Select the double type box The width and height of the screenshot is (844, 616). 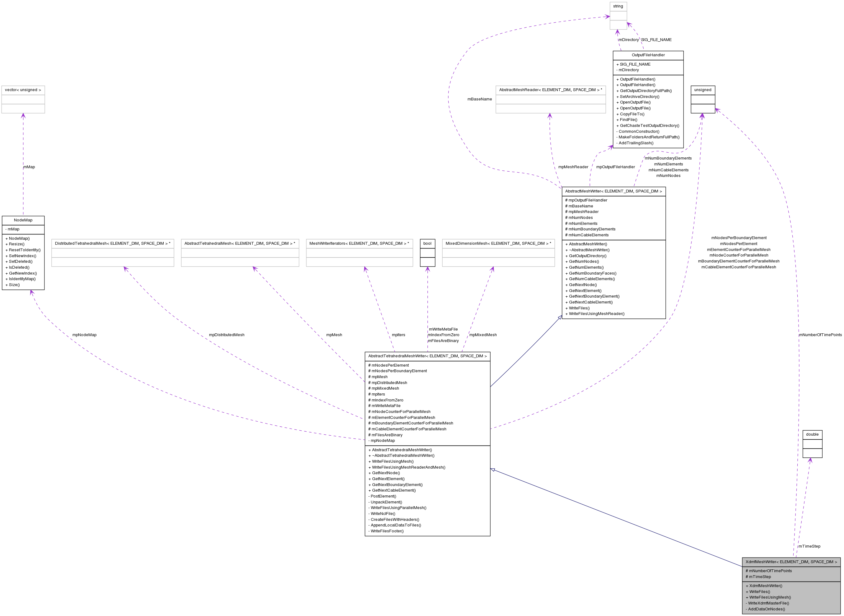point(812,434)
